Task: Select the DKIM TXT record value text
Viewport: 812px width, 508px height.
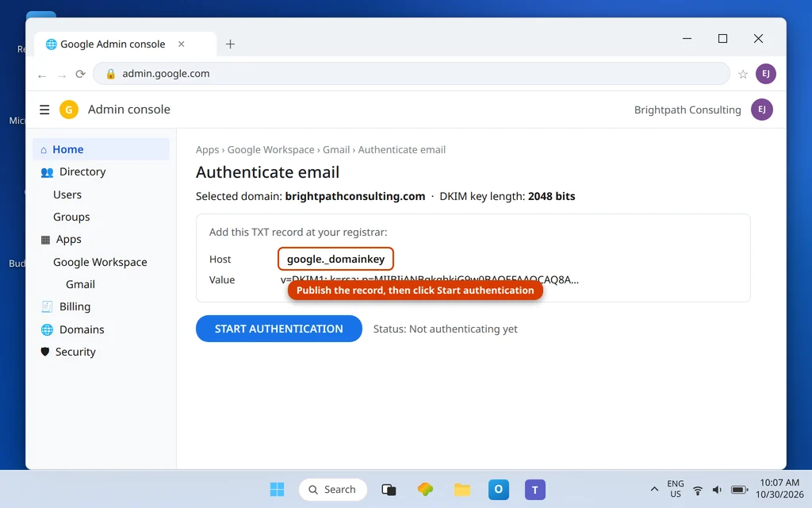Action: point(429,279)
